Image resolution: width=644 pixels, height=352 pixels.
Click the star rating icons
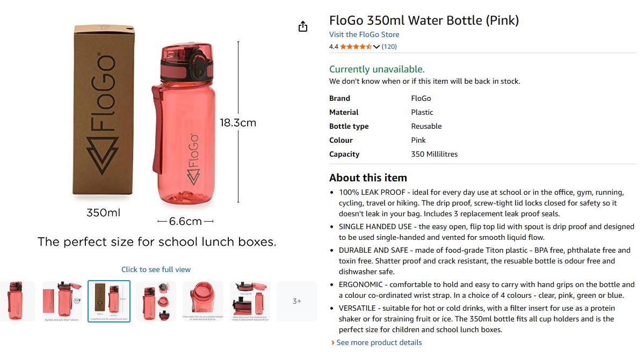click(x=356, y=47)
